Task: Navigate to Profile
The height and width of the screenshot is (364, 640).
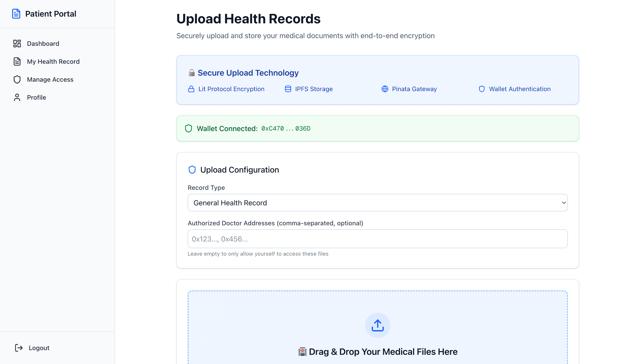Action: pos(57,97)
